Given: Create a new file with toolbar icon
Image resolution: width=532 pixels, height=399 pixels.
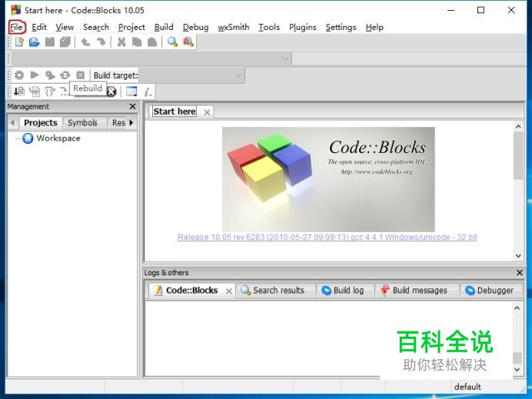Looking at the screenshot, I should click(19, 42).
